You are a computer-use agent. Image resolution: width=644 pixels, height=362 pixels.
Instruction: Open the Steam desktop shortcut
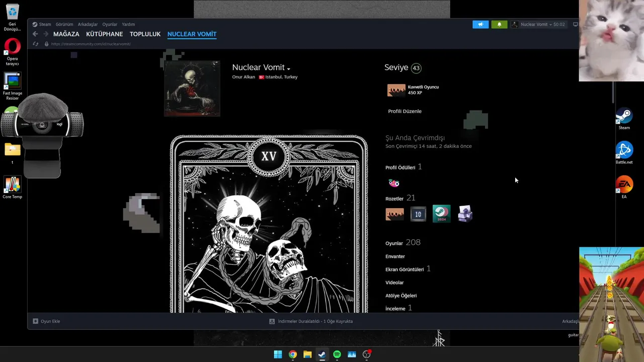[x=624, y=119]
